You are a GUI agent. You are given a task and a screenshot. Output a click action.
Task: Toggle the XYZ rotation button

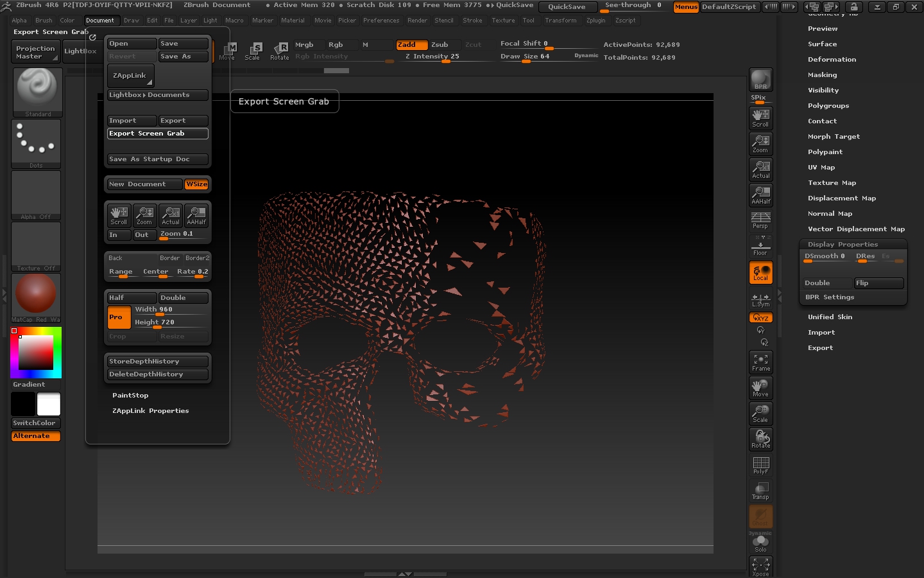pyautogui.click(x=760, y=318)
